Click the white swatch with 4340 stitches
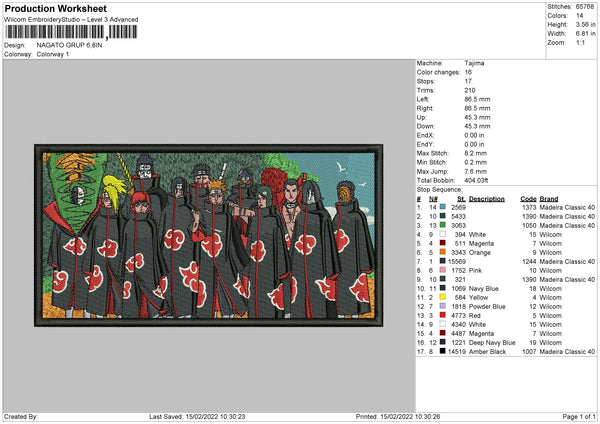The width and height of the screenshot is (600, 424). pyautogui.click(x=443, y=324)
